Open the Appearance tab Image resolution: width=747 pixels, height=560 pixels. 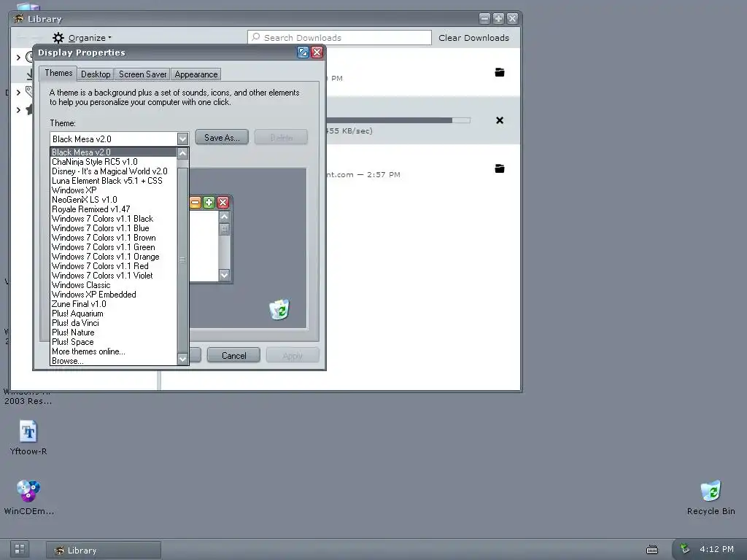click(196, 74)
